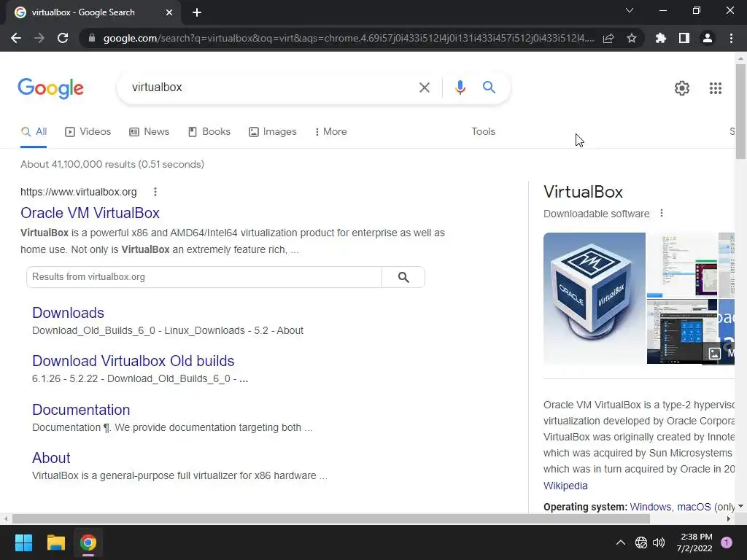Toggle the Chrome side panel
This screenshot has height=560, width=747.
coord(684,38)
